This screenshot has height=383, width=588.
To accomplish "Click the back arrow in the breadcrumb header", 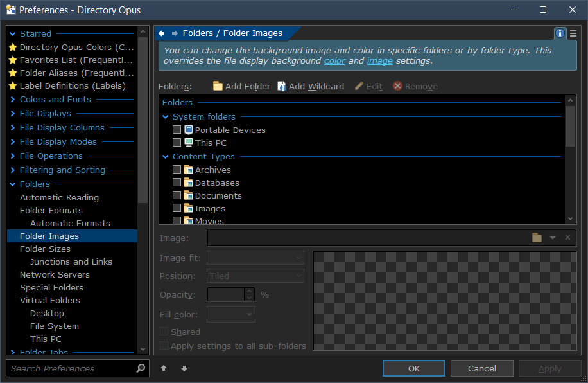I will 162,33.
